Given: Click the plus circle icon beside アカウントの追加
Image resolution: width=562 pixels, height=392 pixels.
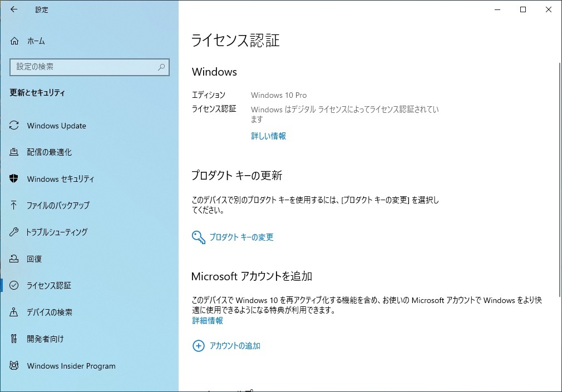Looking at the screenshot, I should tap(199, 346).
